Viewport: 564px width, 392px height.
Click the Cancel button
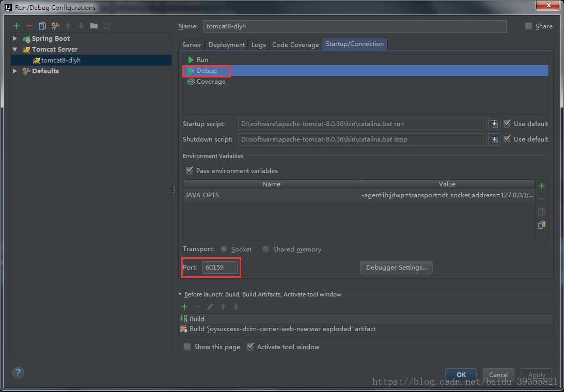coord(498,375)
